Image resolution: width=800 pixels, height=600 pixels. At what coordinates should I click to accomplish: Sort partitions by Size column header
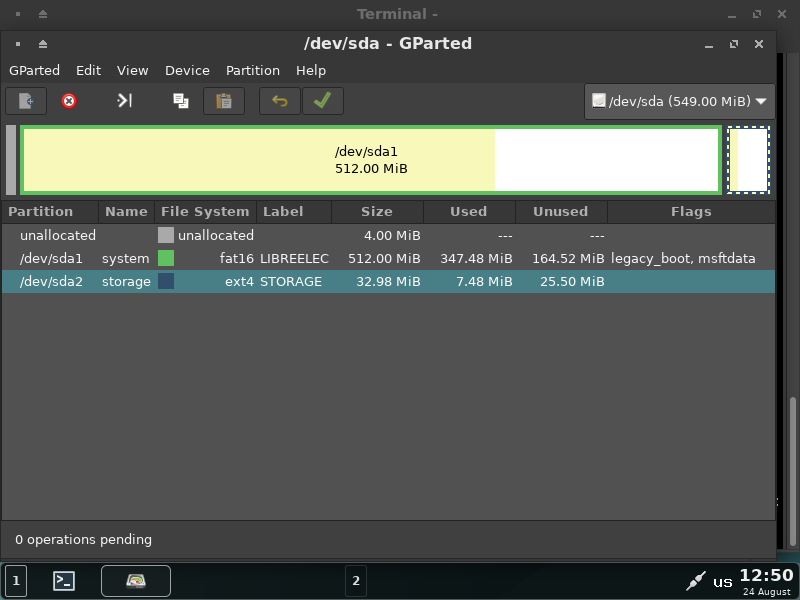[377, 212]
